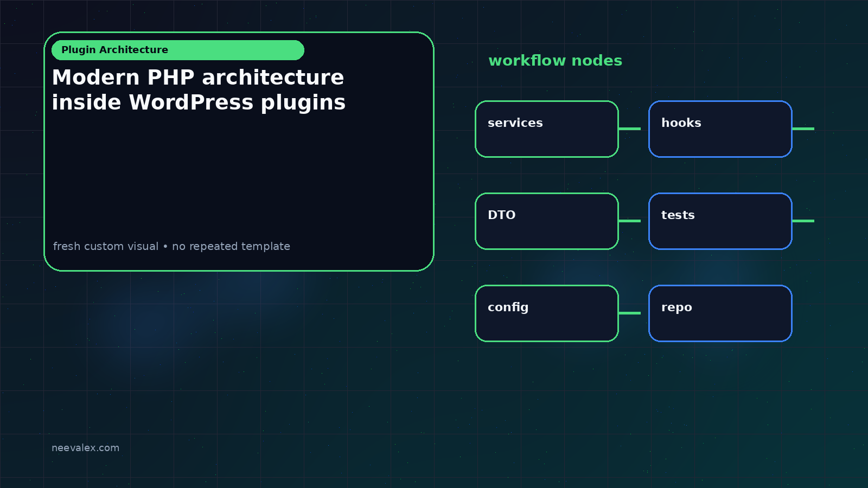
Task: Click the 'fresh custom visual' caption
Action: pyautogui.click(x=171, y=246)
